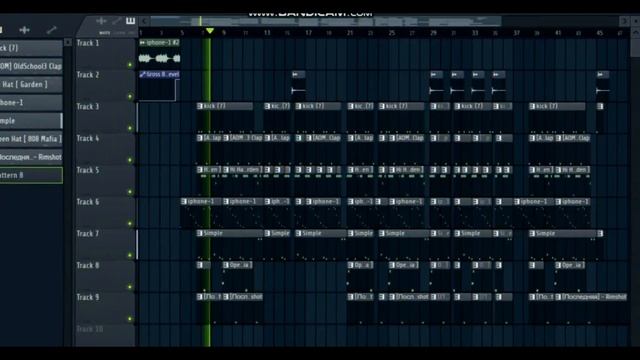The width and height of the screenshot is (640, 360).
Task: Open clip menu of Hi Ha..rden clip, Track 5
Action: click(227, 170)
